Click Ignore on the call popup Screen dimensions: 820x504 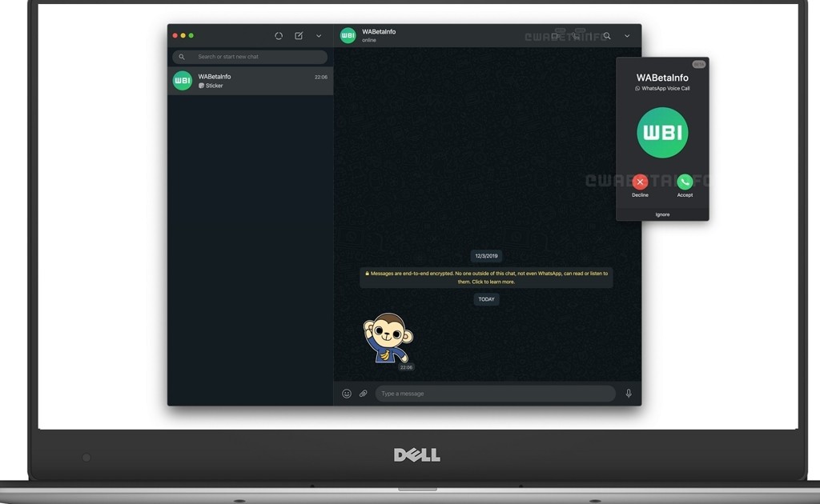tap(662, 214)
